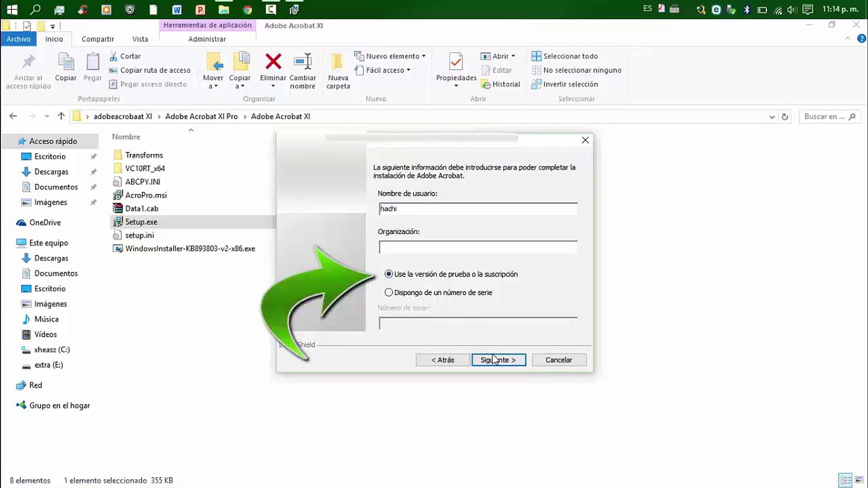Screen dimensions: 868x488
Task: Open Propiedades from the ribbon
Action: pyautogui.click(x=455, y=68)
